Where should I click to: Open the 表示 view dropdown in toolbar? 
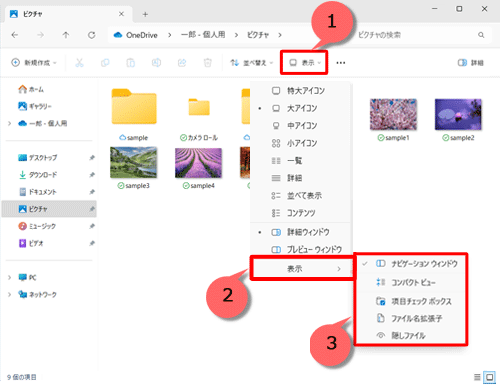pyautogui.click(x=305, y=63)
